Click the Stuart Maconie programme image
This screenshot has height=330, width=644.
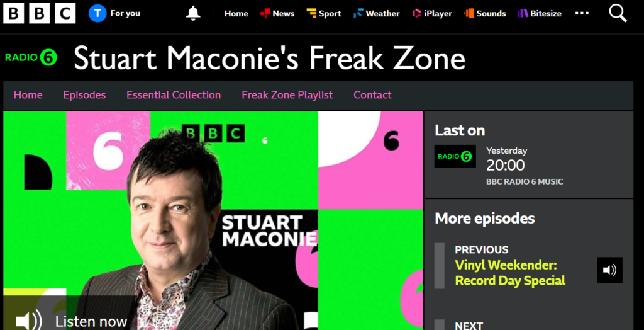click(x=213, y=220)
